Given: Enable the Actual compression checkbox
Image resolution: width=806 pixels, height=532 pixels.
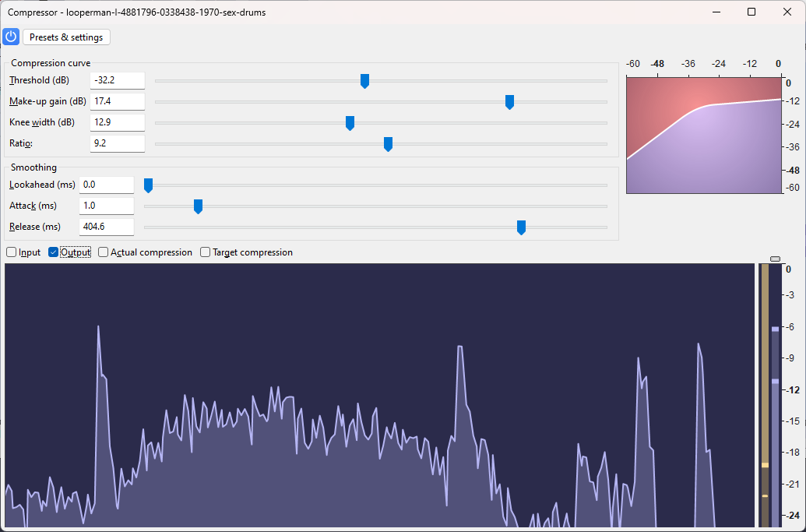Looking at the screenshot, I should [x=102, y=252].
